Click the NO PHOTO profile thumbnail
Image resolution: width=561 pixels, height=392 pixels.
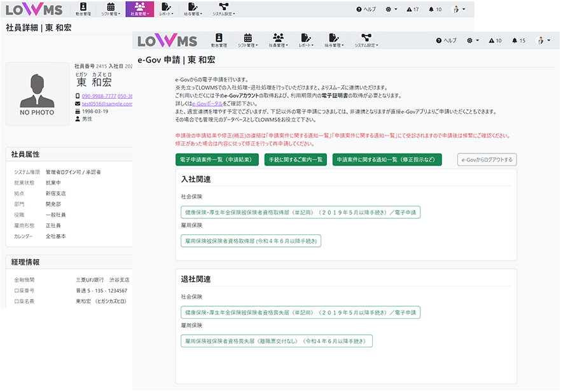[37, 94]
